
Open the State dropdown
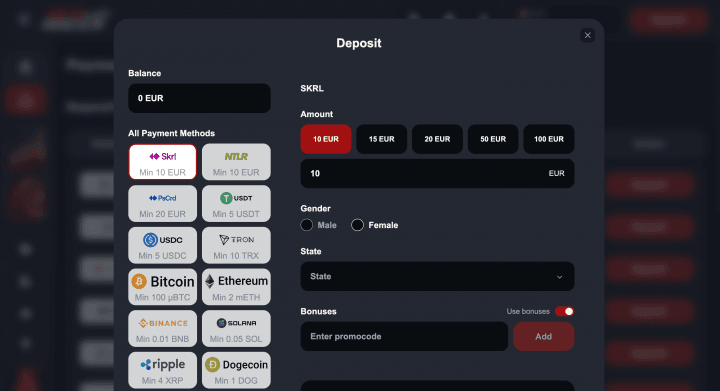coord(437,276)
